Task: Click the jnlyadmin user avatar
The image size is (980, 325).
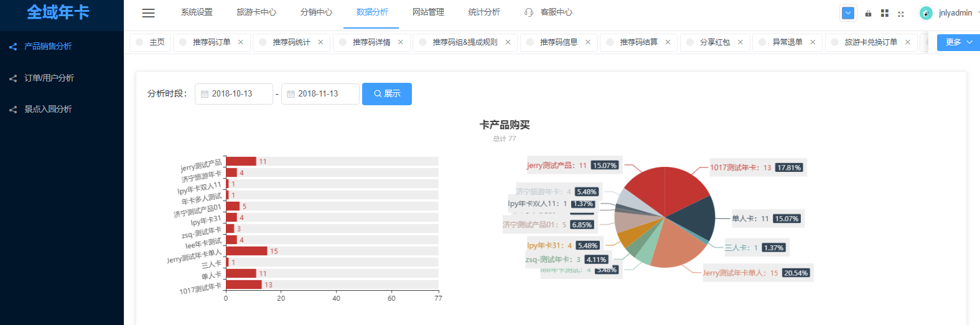Action: coord(926,13)
